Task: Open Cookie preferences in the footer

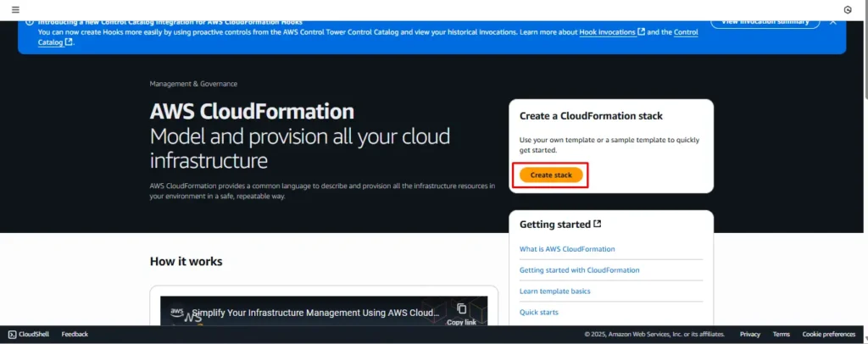Action: tap(829, 334)
